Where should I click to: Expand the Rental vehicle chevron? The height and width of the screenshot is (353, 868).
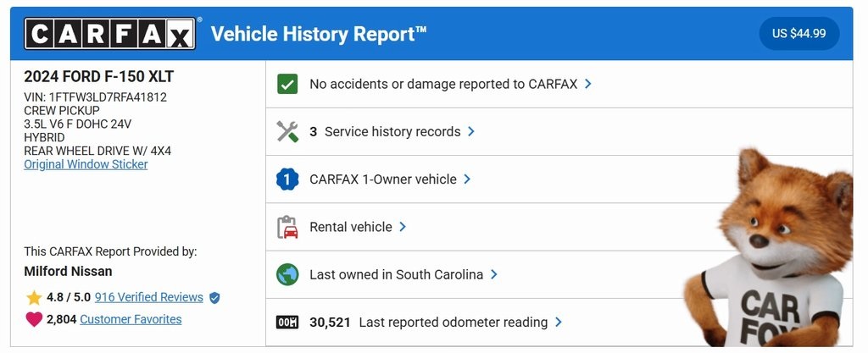403,227
